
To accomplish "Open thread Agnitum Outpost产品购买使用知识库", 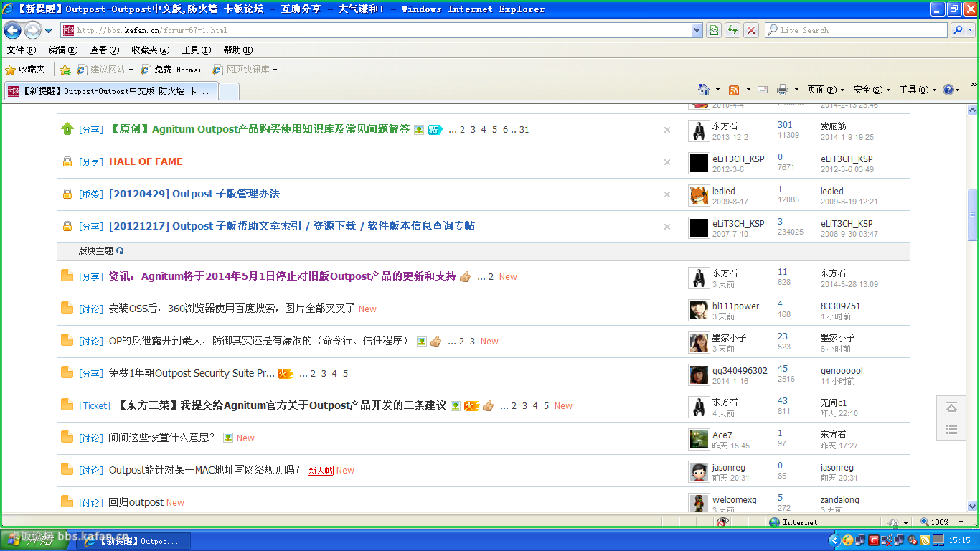I will [x=259, y=129].
